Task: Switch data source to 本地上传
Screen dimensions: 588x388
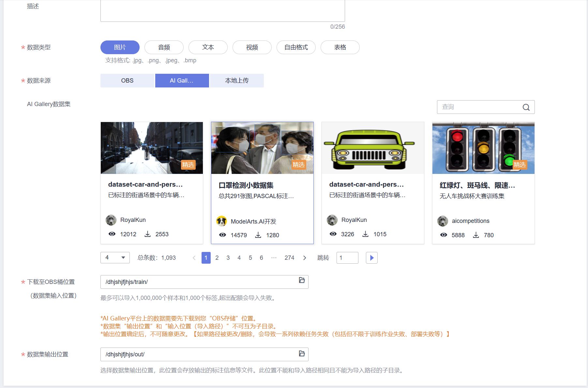Action: 237,81
